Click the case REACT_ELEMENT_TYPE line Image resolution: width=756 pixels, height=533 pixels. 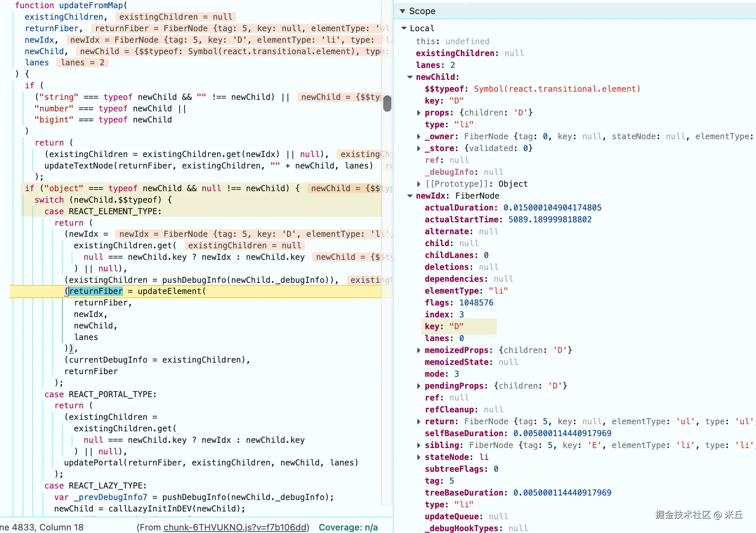pos(103,211)
